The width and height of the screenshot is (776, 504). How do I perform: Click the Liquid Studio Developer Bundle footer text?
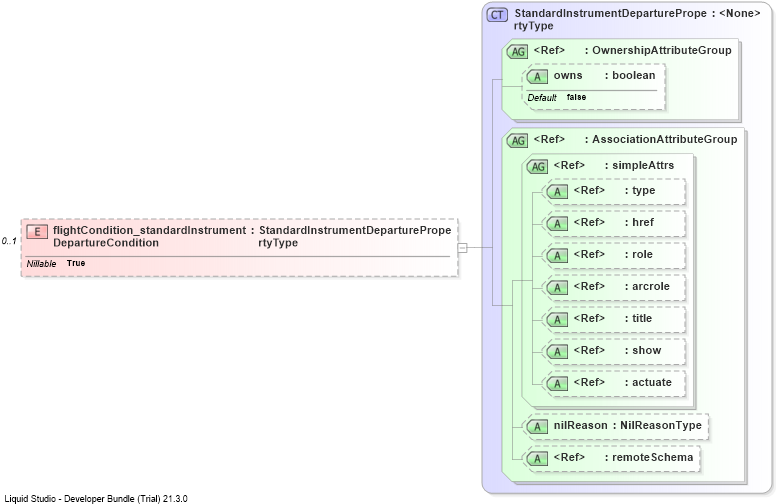[96, 499]
